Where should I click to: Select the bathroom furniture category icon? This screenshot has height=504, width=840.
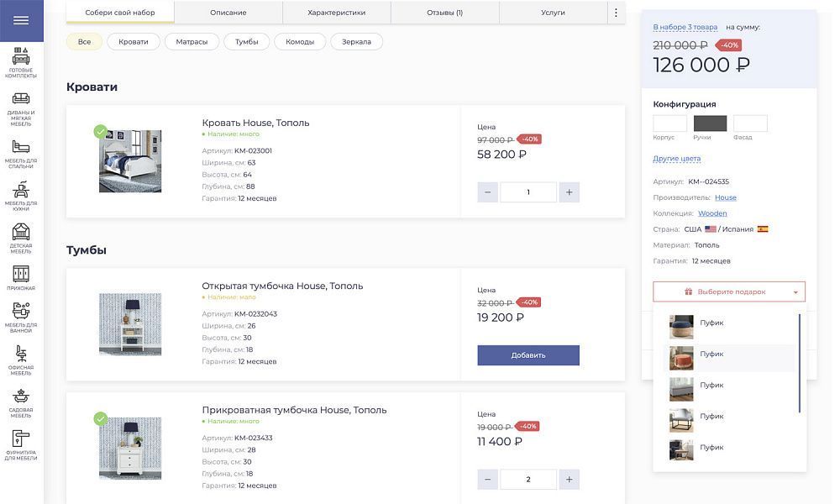pos(21,311)
